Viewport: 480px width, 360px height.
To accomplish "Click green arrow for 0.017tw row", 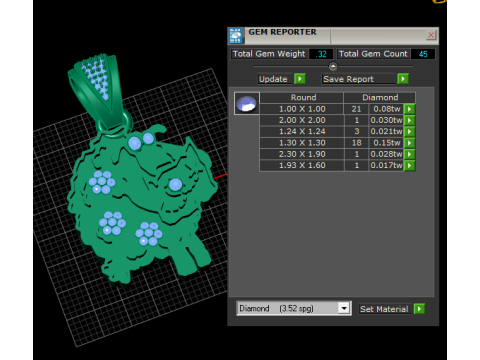I will [409, 166].
